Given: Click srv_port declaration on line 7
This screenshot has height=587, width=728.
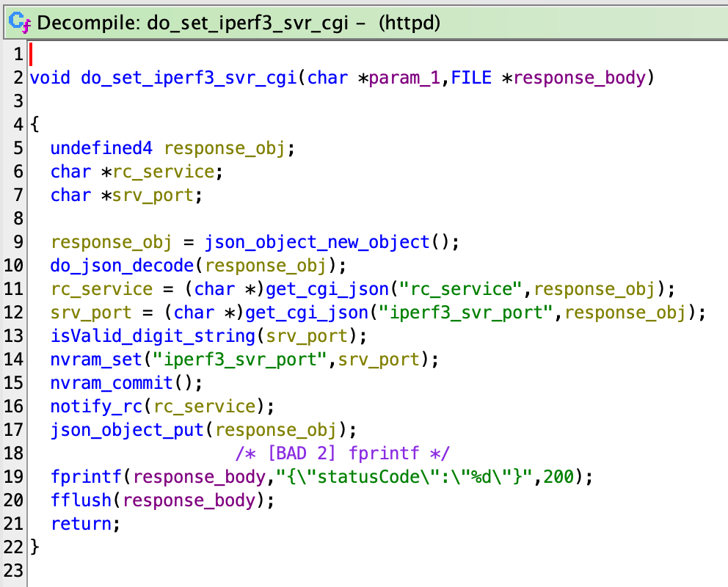Looking at the screenshot, I should [153, 195].
